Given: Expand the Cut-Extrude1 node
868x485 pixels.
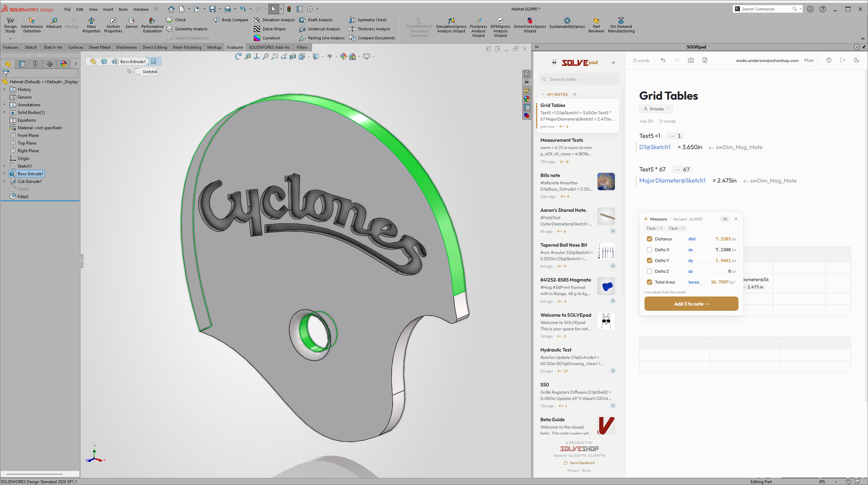Looking at the screenshot, I should point(5,182).
